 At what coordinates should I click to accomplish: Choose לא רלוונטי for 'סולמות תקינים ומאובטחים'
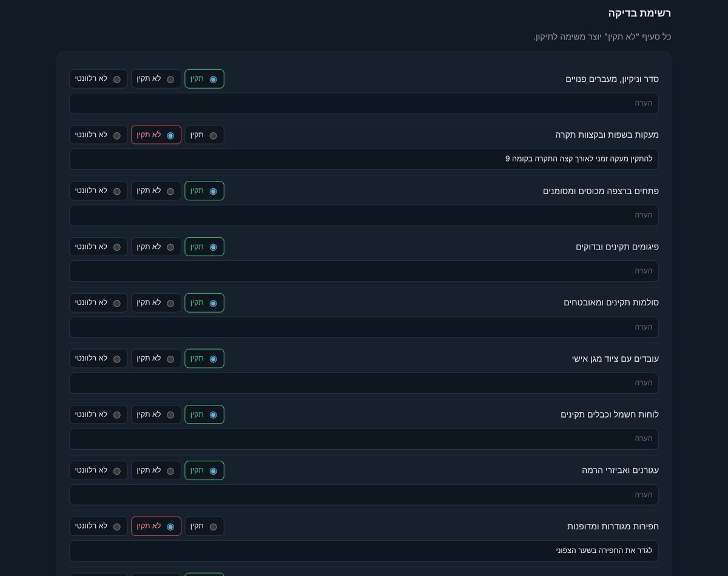[x=98, y=303]
